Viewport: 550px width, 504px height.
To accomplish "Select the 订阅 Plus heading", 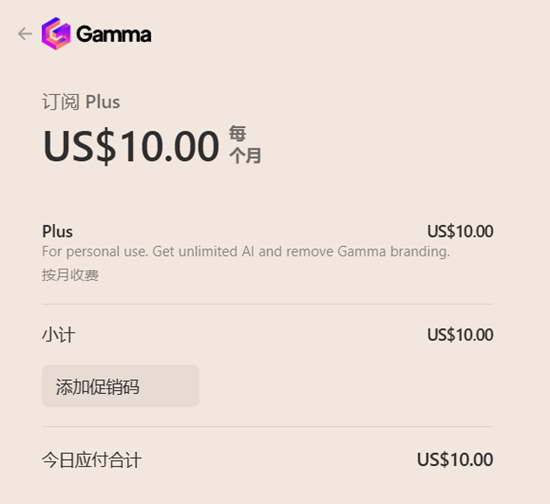I will tap(81, 102).
